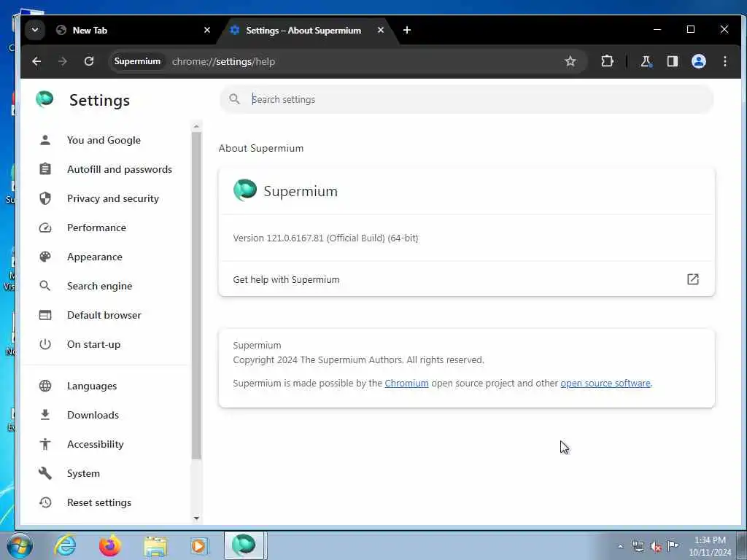The image size is (747, 560).
Task: Show hidden tray icons arrow
Action: coord(620,547)
